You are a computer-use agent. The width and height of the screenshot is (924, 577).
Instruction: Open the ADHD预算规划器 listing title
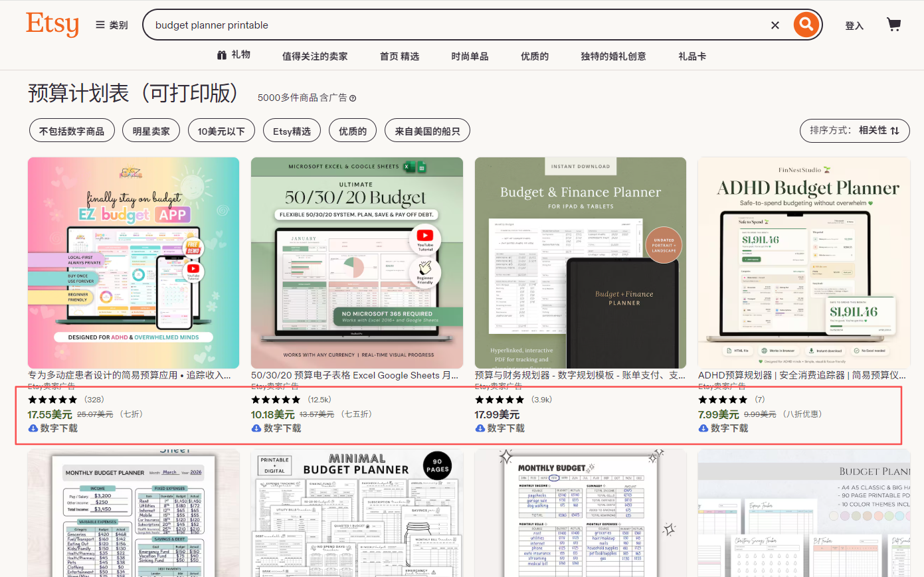coord(802,375)
